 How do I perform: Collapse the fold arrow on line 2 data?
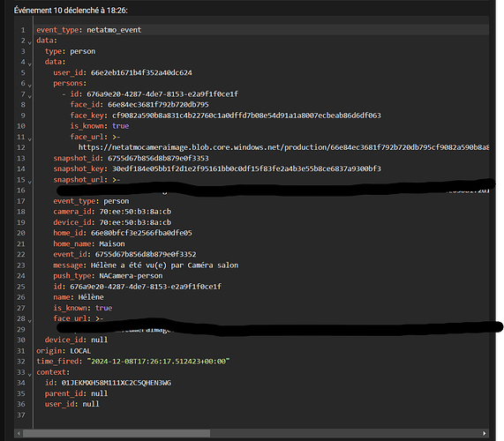(30, 42)
